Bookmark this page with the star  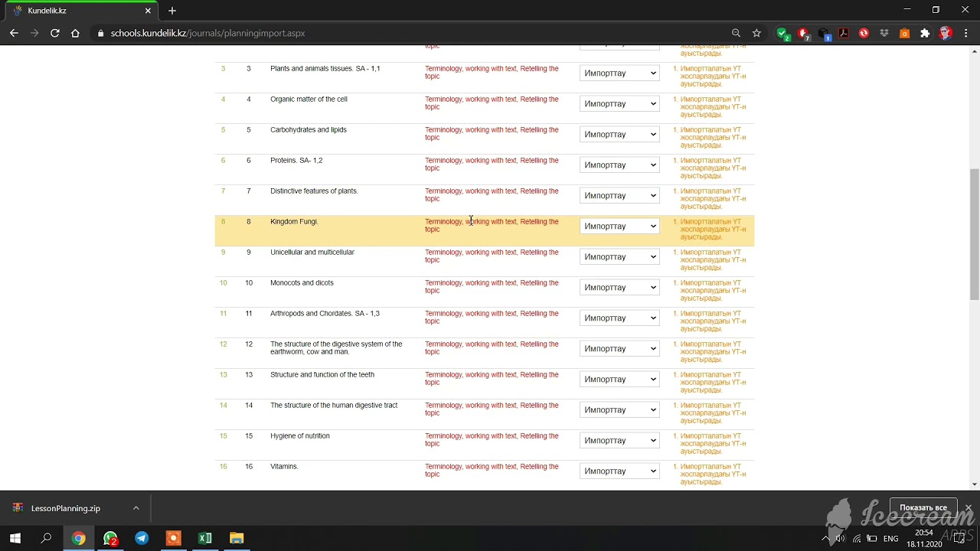tap(756, 33)
